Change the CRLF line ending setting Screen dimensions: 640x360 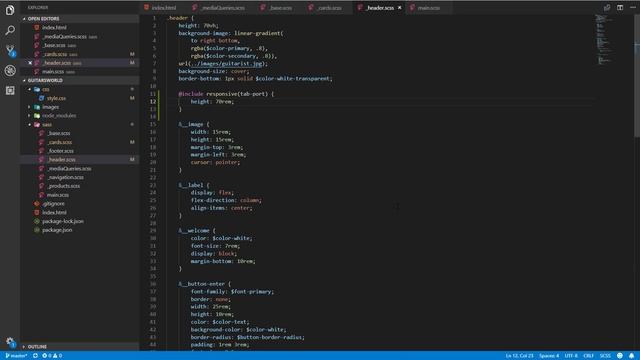coord(588,356)
